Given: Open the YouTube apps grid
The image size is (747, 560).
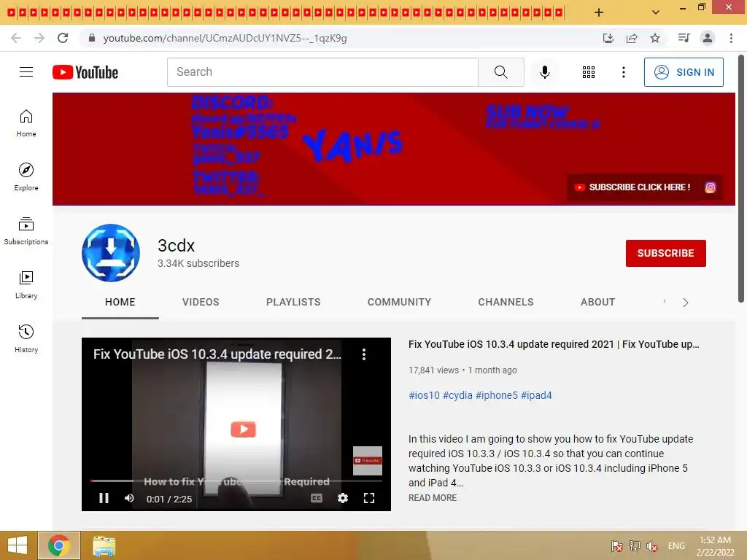Looking at the screenshot, I should click(x=589, y=72).
